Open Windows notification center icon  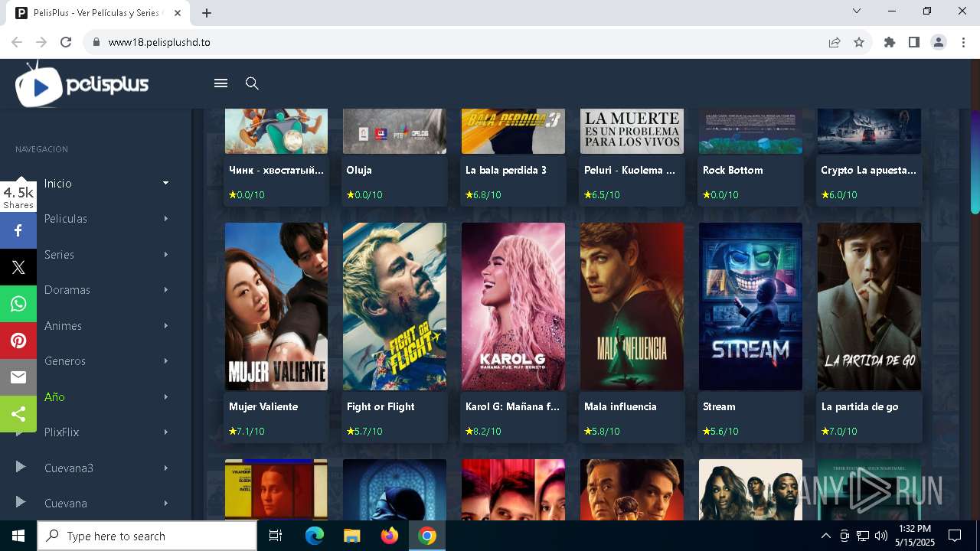coord(955,536)
